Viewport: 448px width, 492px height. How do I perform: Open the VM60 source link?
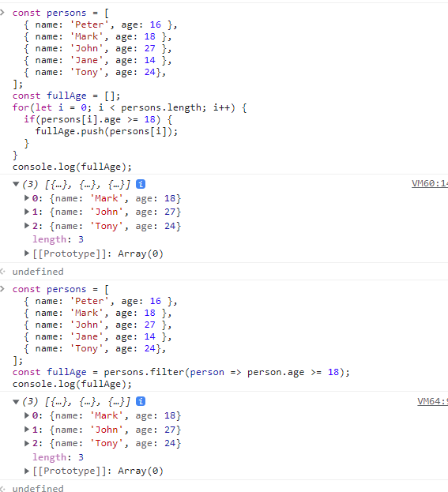(430, 183)
